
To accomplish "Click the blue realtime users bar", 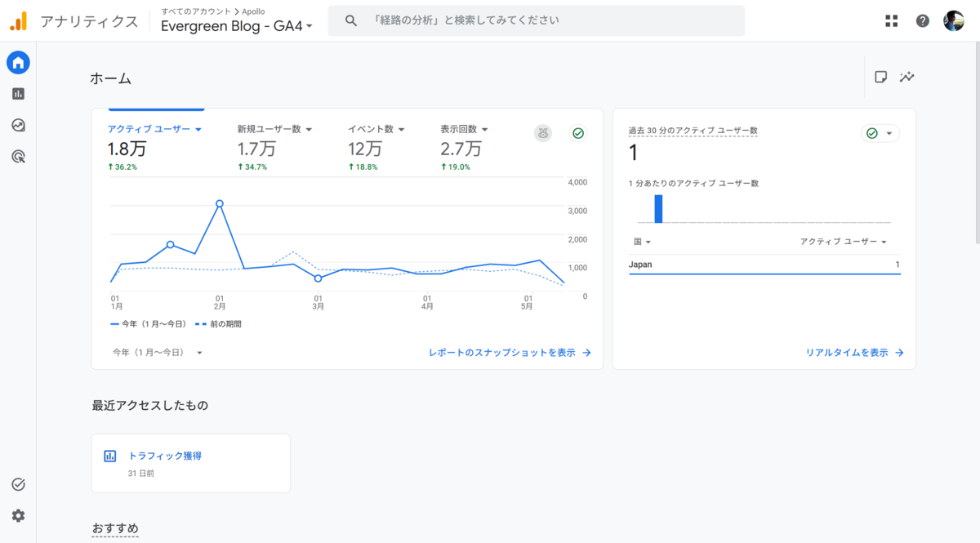I will [658, 208].
